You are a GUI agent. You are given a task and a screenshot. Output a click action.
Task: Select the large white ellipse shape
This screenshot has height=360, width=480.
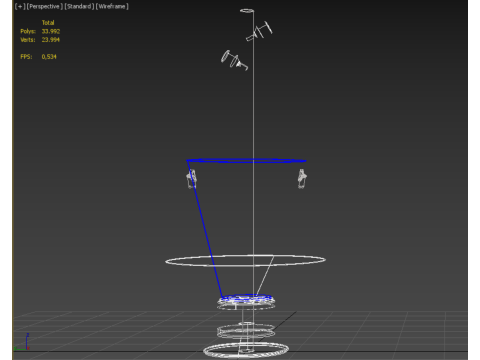[x=245, y=260]
